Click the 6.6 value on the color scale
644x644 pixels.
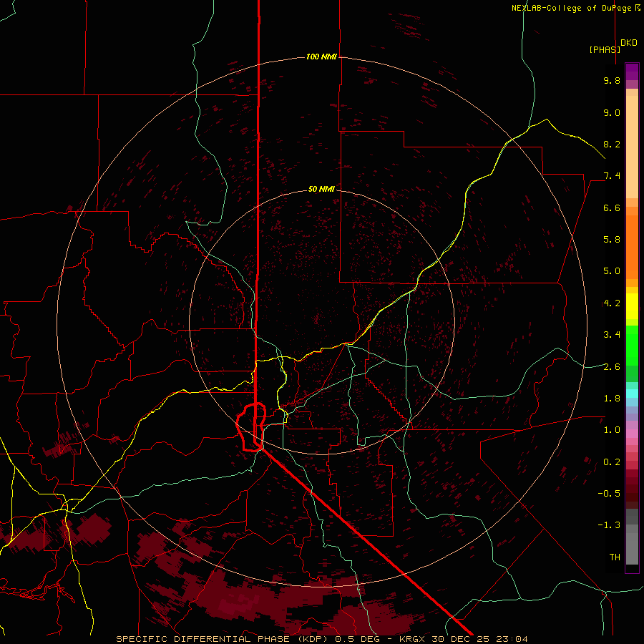(x=612, y=208)
